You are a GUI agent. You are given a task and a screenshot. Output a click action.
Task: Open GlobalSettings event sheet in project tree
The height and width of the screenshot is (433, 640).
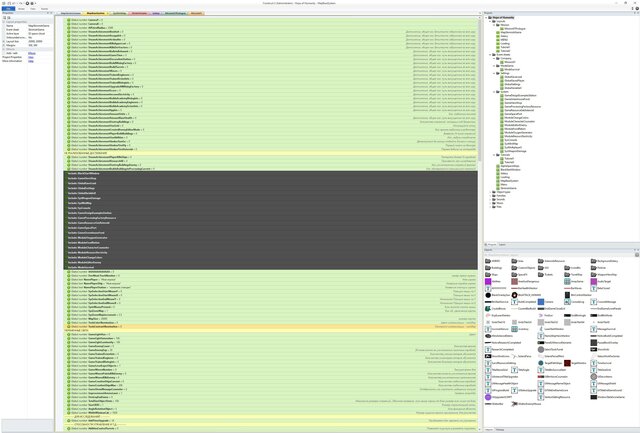point(512,84)
